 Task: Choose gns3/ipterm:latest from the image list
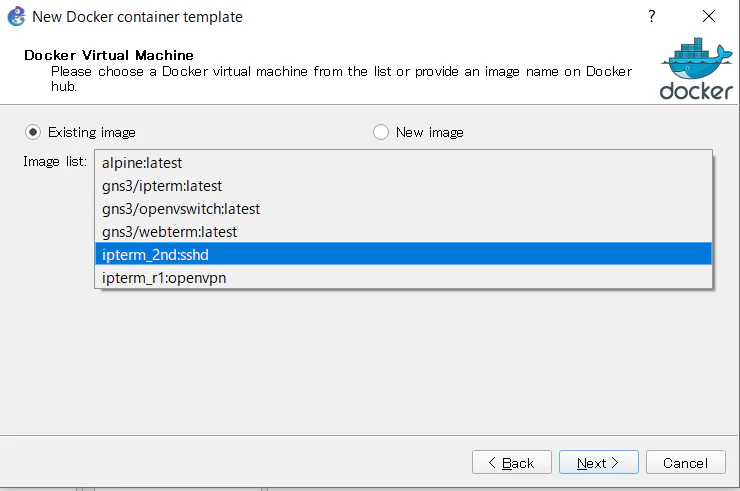pos(404,186)
